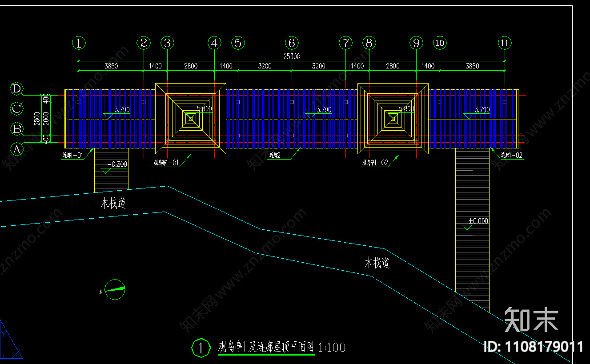Click the drawing title 观鸟亭1及连廊屋顶平面图
The width and height of the screenshot is (590, 364).
(266, 347)
